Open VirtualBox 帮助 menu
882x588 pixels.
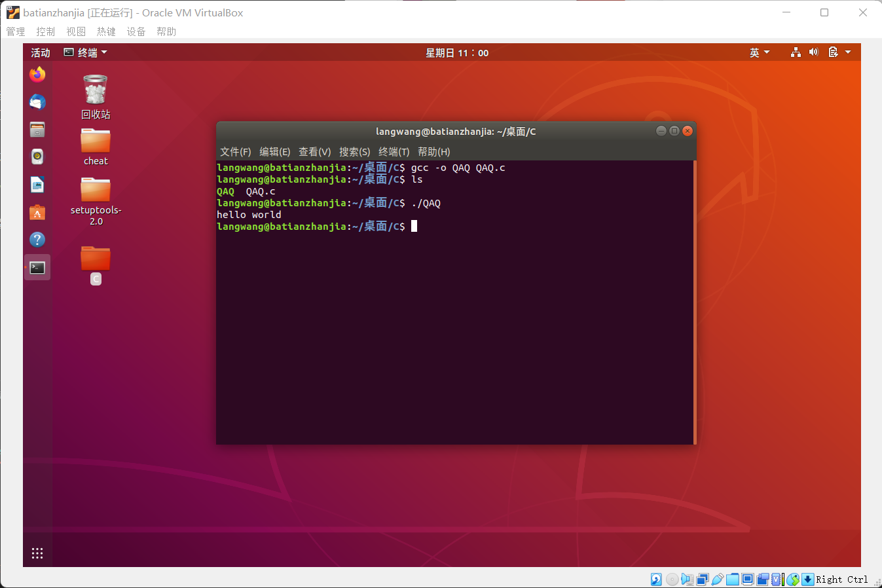coord(166,31)
